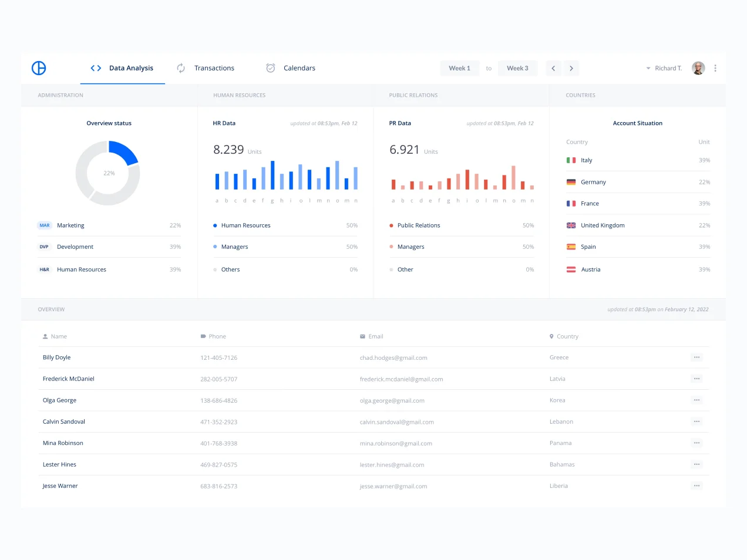
Task: Click the code brackets icon beside Data Analysis
Action: pyautogui.click(x=96, y=68)
